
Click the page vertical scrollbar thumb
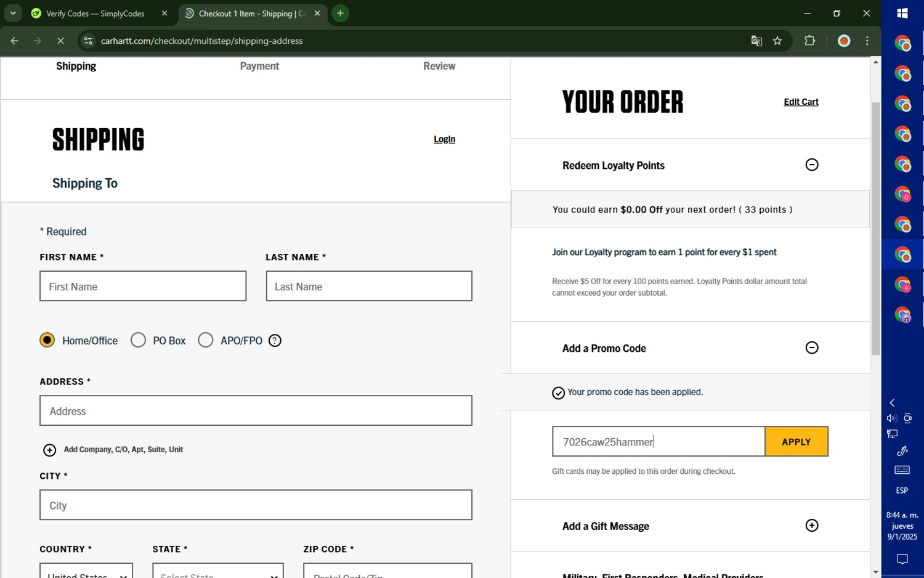coord(875,229)
